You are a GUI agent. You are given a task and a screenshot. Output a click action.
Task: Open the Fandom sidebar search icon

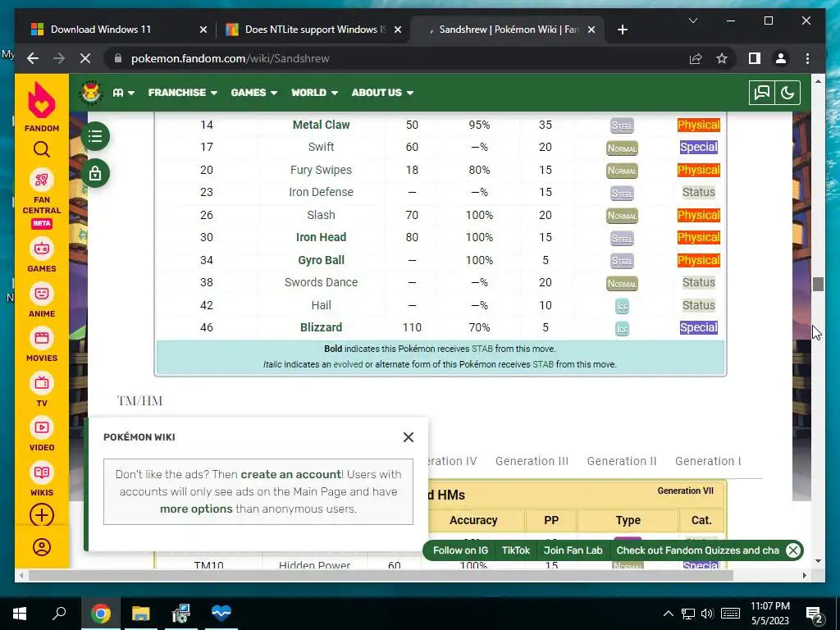coord(41,149)
